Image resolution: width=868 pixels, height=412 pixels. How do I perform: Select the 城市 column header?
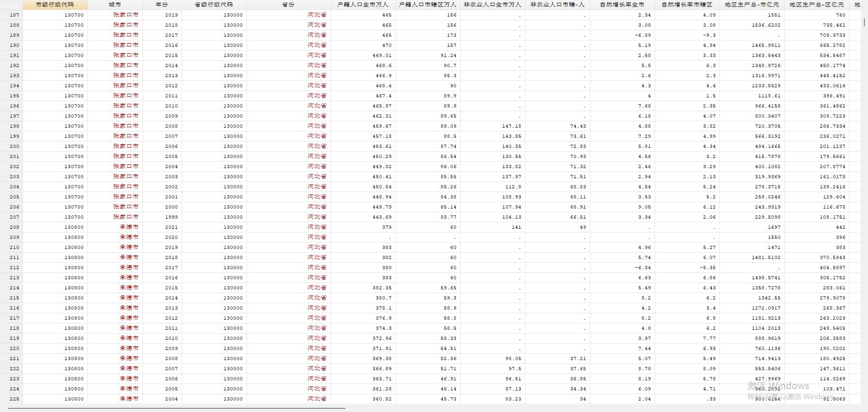click(115, 5)
